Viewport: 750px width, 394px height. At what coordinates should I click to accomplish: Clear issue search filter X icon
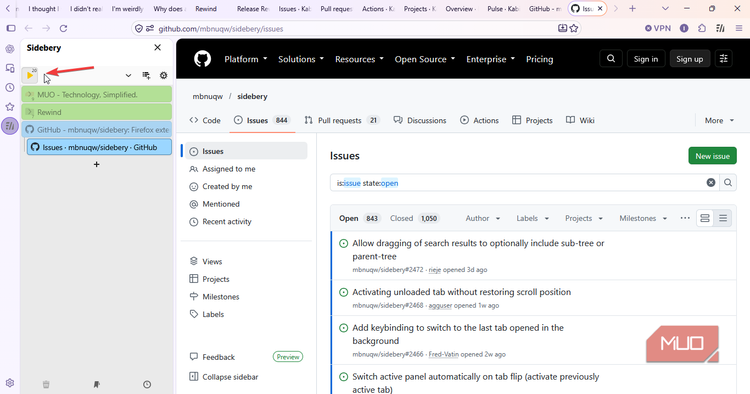click(x=711, y=183)
